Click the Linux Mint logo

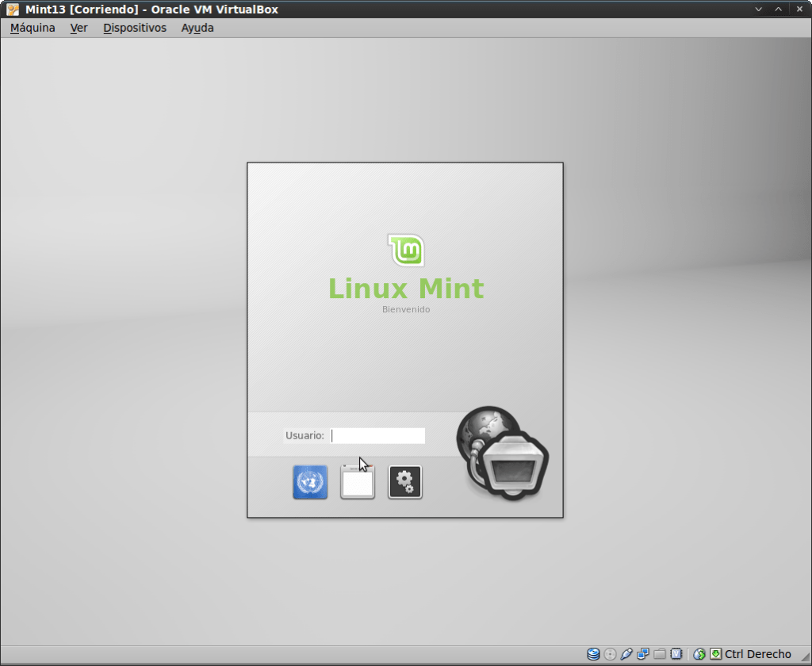click(x=405, y=249)
